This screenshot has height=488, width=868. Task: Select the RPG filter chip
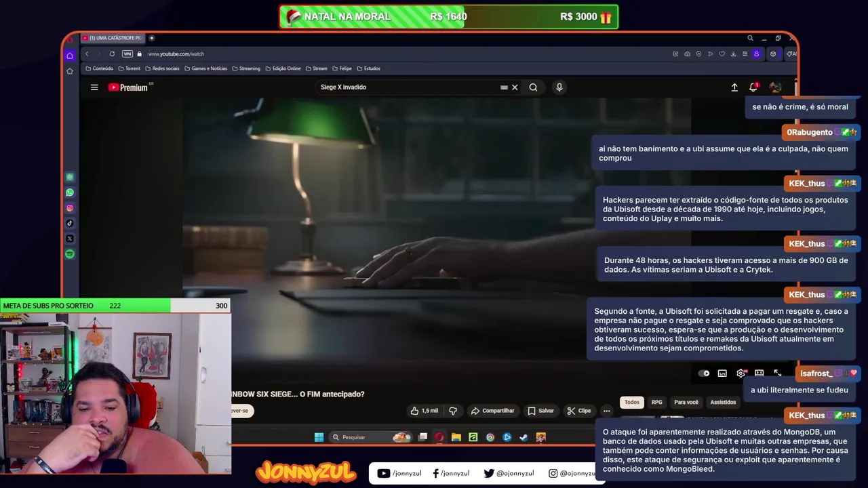coord(657,402)
